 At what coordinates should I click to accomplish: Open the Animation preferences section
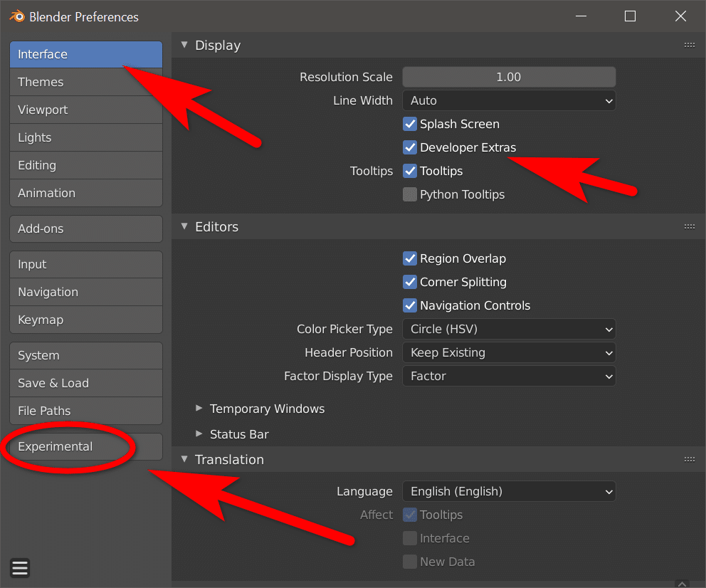click(86, 193)
